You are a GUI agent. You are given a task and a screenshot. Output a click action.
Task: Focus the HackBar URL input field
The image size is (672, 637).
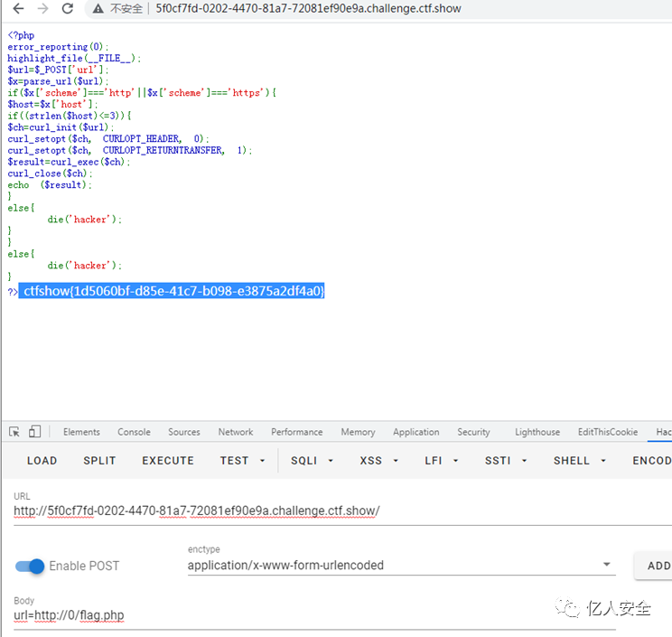[x=343, y=511]
